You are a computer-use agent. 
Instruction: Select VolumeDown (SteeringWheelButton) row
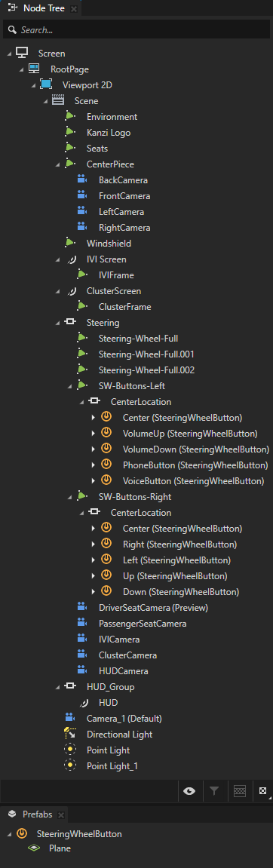[x=196, y=449]
